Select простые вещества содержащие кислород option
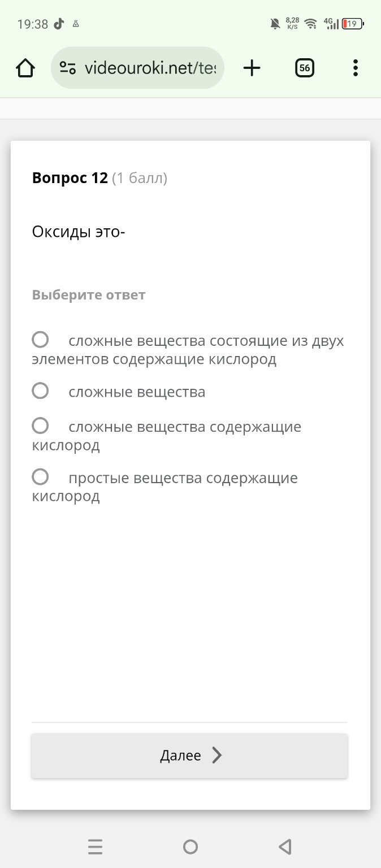 pyautogui.click(x=40, y=476)
